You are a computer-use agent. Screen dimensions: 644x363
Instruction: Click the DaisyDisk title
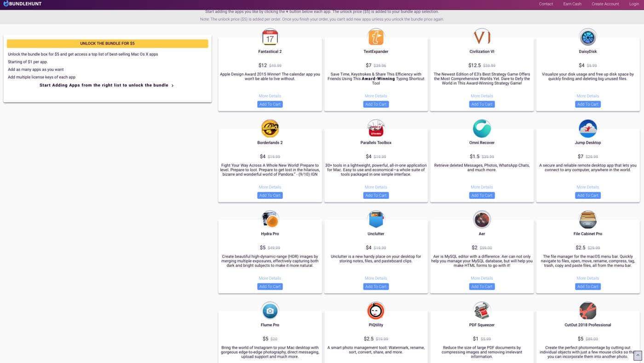(x=588, y=52)
